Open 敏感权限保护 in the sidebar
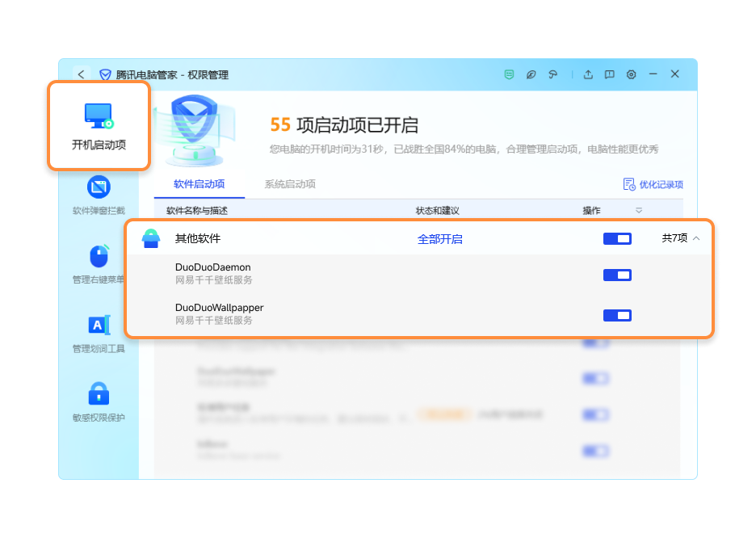Image resolution: width=756 pixels, height=538 pixels. click(99, 402)
